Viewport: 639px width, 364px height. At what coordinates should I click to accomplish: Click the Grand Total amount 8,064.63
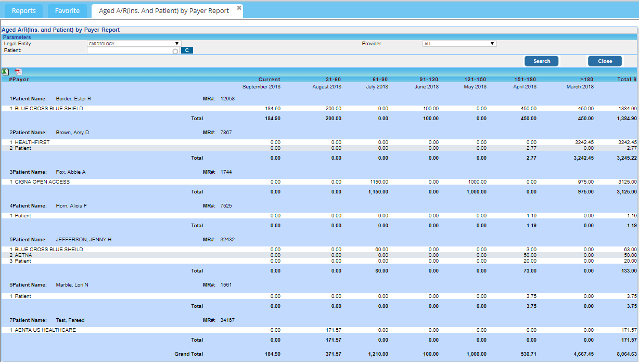pos(624,354)
